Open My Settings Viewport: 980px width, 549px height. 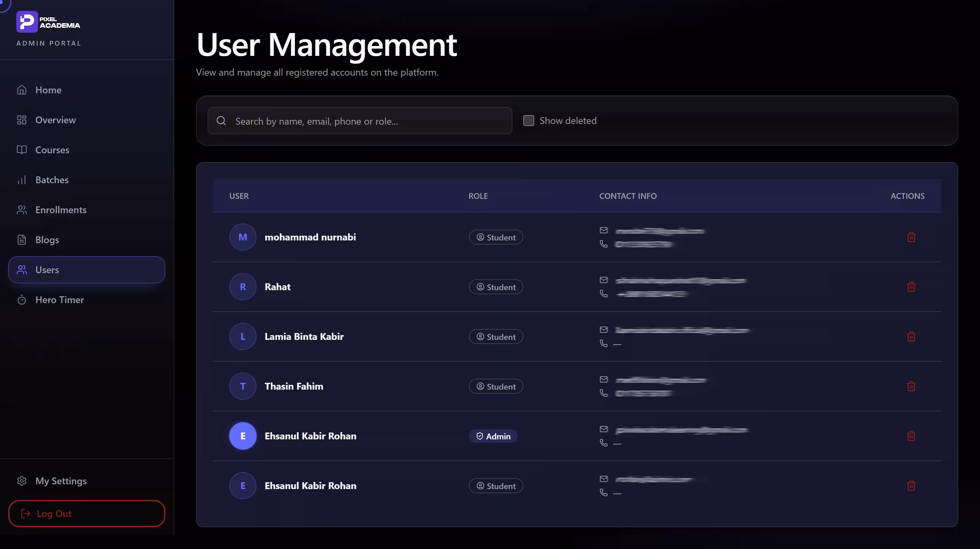(87, 481)
